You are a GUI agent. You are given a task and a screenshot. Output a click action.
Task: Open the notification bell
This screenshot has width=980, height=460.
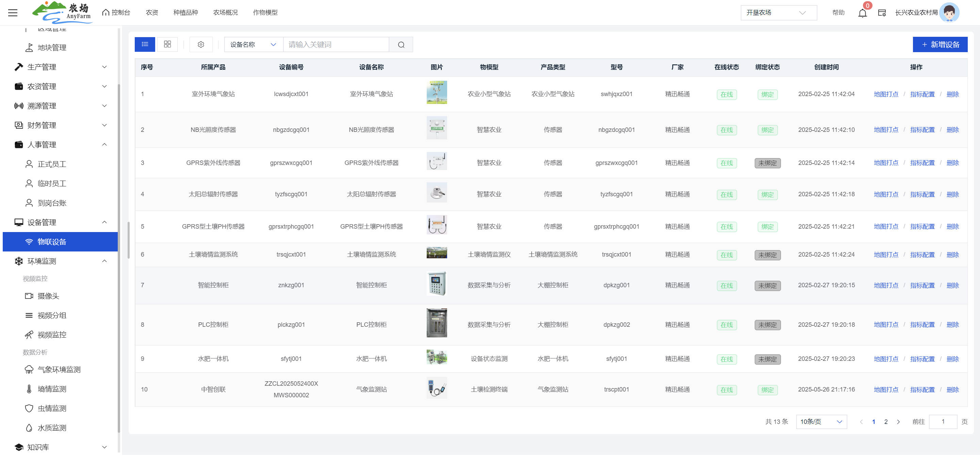click(863, 13)
